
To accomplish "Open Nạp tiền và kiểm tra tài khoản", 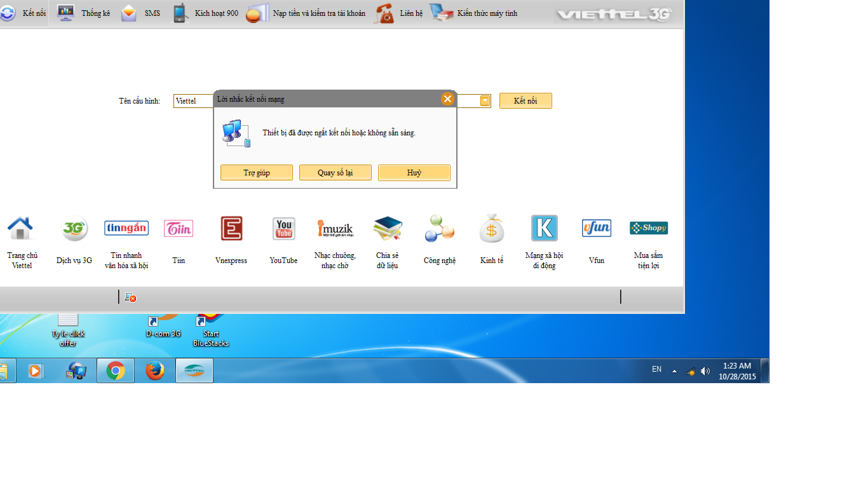I will pyautogui.click(x=306, y=13).
